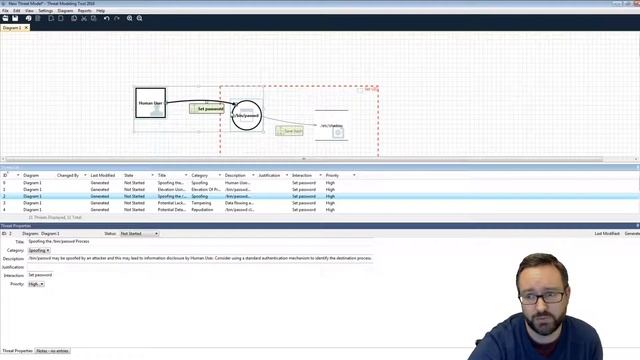This screenshot has height=360, width=640.
Task: Click the Analysis view toolbar icon
Action: click(x=38, y=18)
